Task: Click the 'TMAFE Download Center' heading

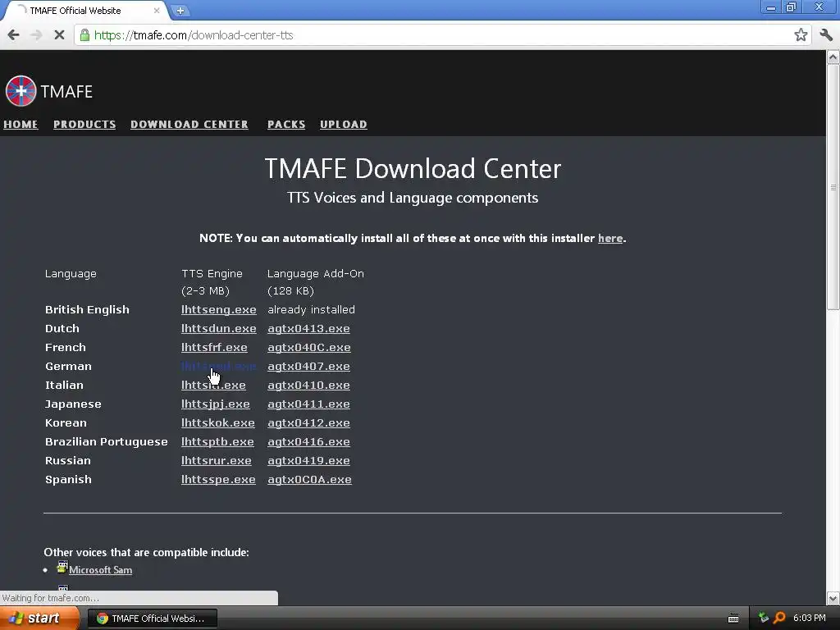Action: coord(413,168)
